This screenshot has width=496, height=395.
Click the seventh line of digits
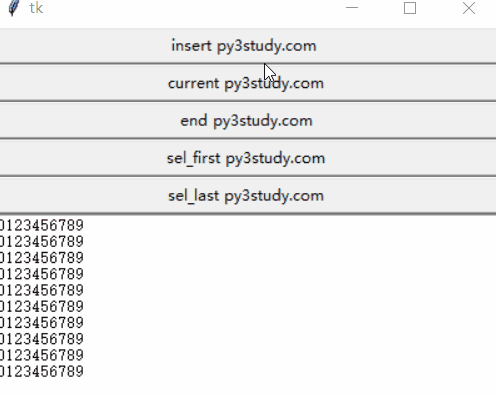point(42,323)
